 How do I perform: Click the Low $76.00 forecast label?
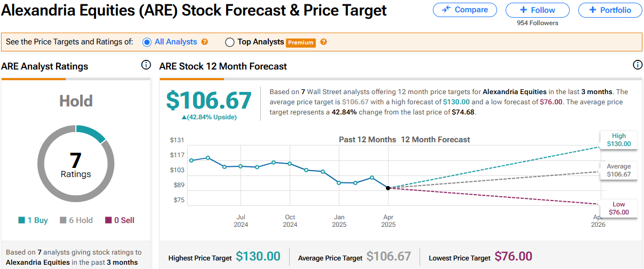pos(619,208)
